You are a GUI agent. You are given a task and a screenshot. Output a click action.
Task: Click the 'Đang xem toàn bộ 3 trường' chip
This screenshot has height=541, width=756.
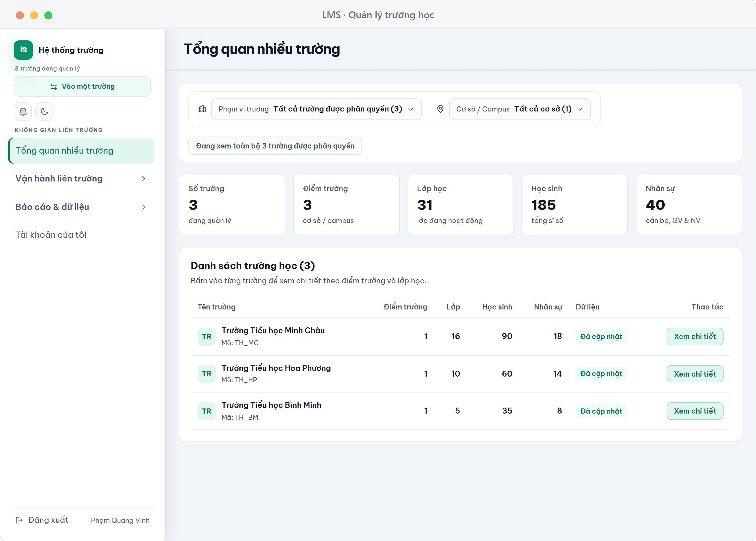[275, 146]
